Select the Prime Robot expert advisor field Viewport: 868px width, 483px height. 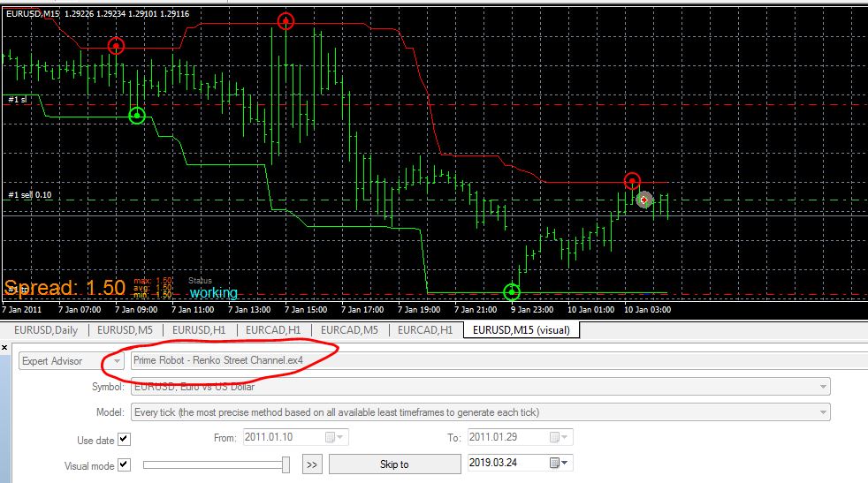click(x=499, y=361)
